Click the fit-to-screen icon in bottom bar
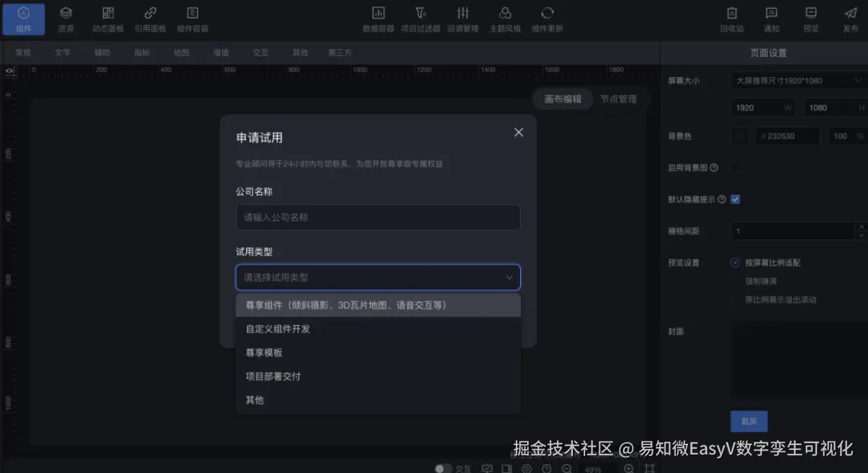This screenshot has width=868, height=473. 649,468
